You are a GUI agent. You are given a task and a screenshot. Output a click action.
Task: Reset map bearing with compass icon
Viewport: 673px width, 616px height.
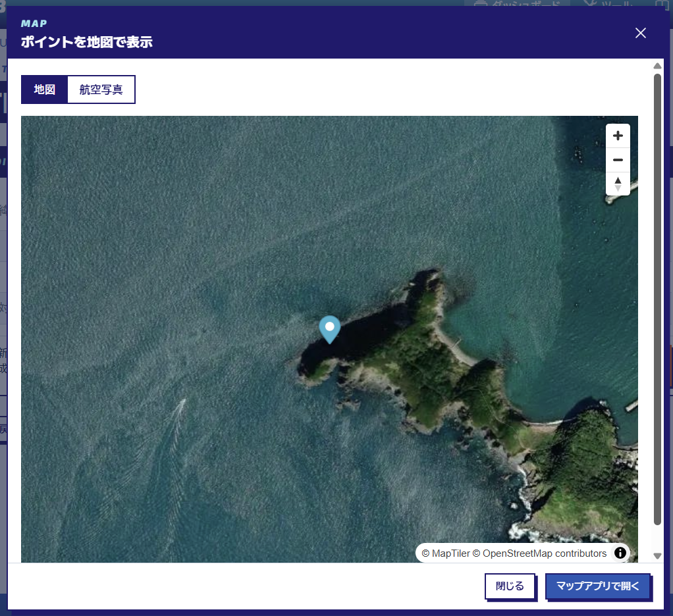(618, 184)
